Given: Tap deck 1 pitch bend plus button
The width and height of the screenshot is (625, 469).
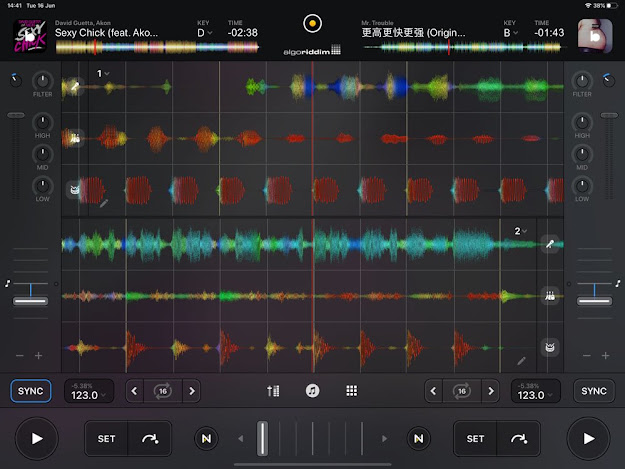Looking at the screenshot, I should (x=38, y=355).
